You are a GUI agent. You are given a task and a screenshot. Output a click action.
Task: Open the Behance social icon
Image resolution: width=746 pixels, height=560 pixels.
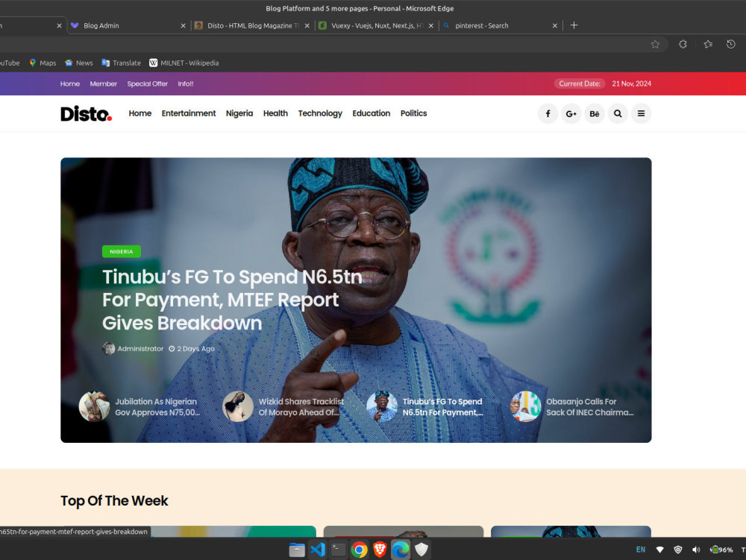(x=595, y=113)
